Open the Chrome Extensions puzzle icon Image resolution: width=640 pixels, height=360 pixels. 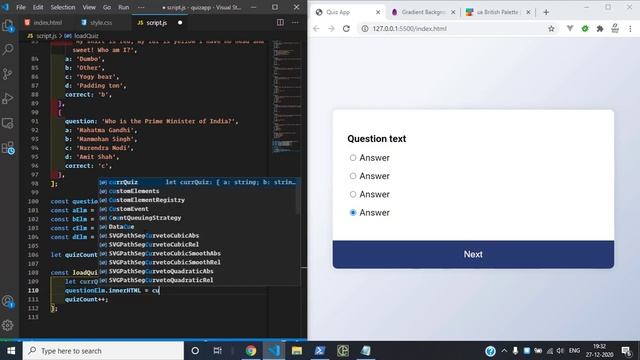(x=600, y=29)
